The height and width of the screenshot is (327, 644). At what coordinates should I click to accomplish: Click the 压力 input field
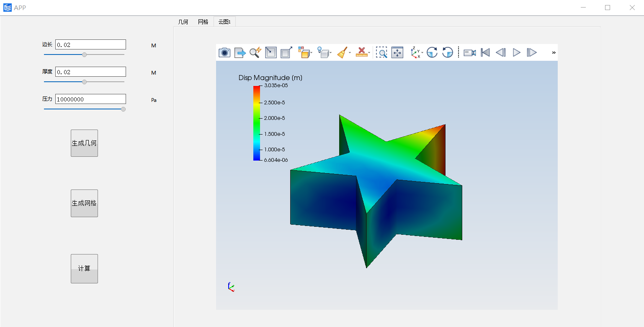click(x=90, y=99)
